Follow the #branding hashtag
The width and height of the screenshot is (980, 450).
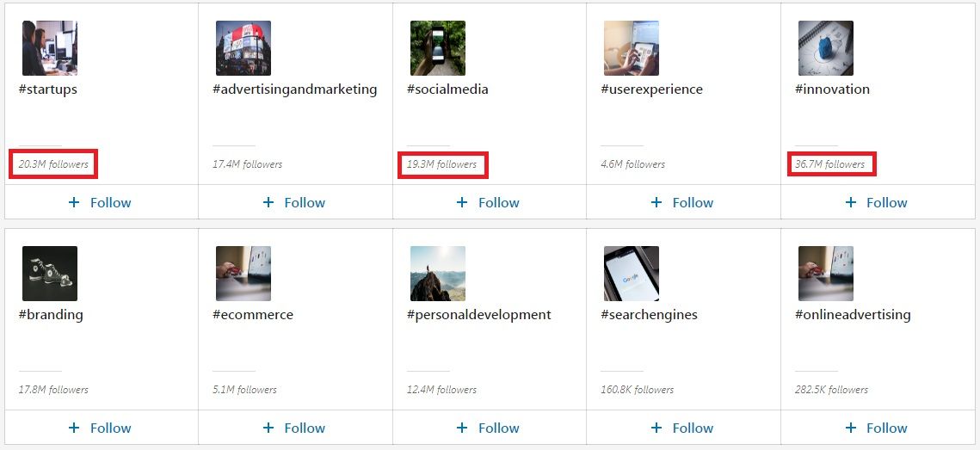pyautogui.click(x=100, y=428)
